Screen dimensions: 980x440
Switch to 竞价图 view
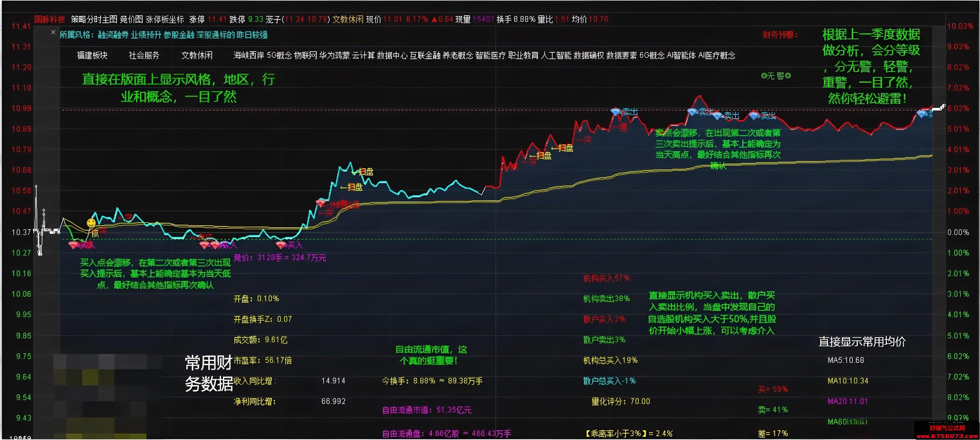coord(131,19)
